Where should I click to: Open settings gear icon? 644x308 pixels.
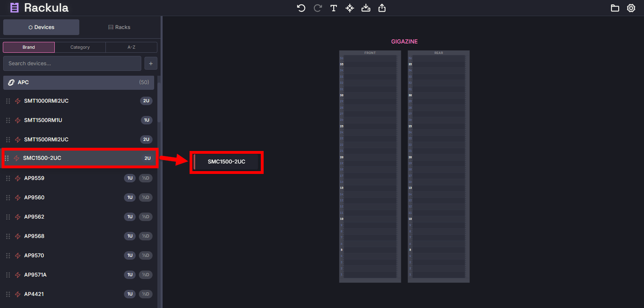(631, 8)
